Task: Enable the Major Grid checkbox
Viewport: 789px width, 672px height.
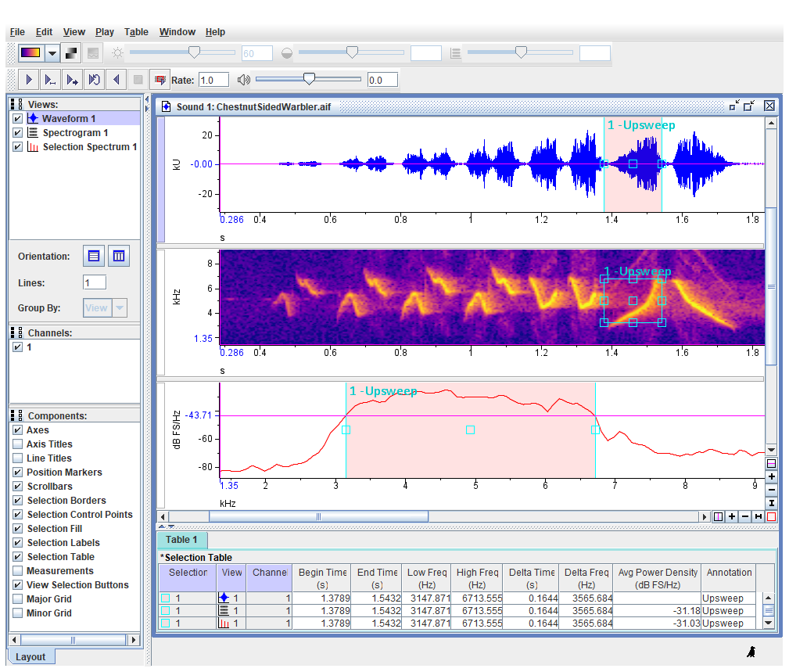Action: (x=18, y=599)
